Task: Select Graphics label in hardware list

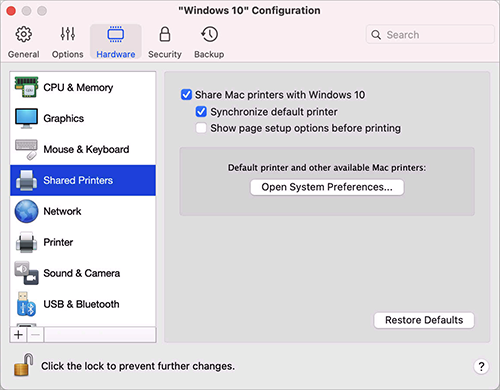Action: 64,118
